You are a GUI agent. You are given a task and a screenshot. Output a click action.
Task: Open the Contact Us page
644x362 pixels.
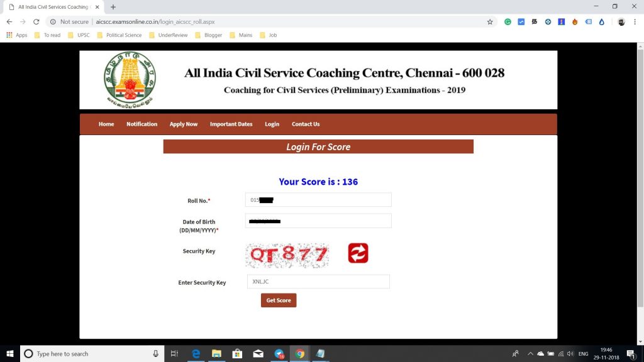click(x=305, y=124)
